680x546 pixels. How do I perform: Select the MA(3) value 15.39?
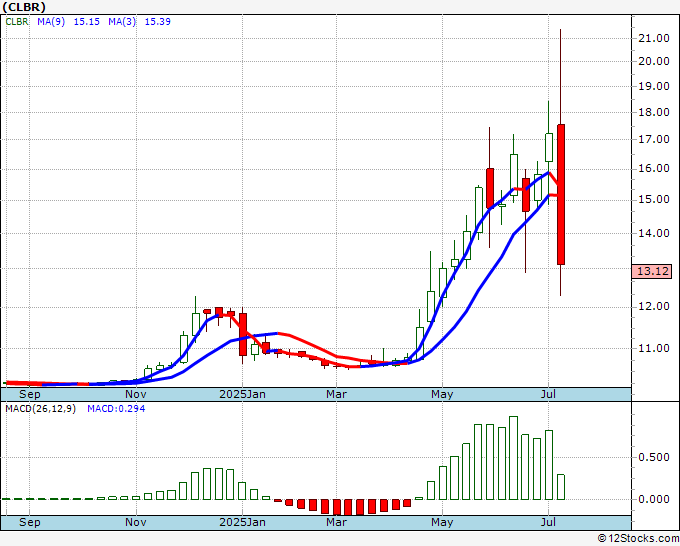(x=157, y=22)
